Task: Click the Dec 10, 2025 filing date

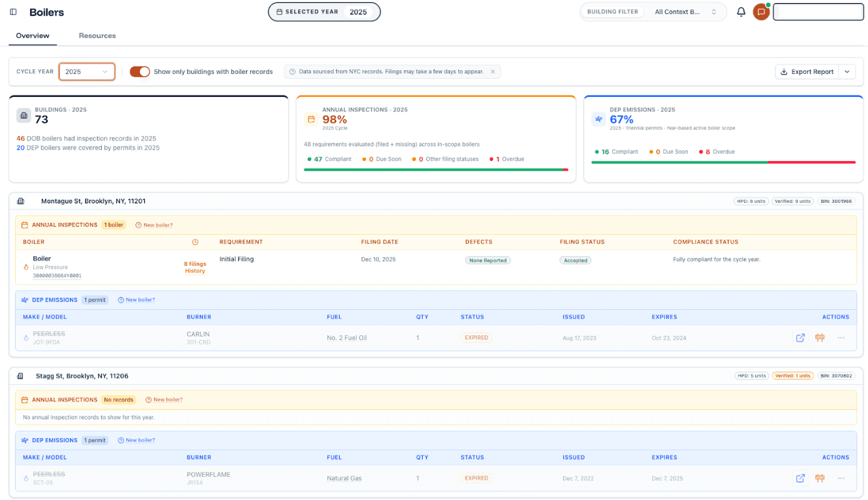Action: (379, 259)
